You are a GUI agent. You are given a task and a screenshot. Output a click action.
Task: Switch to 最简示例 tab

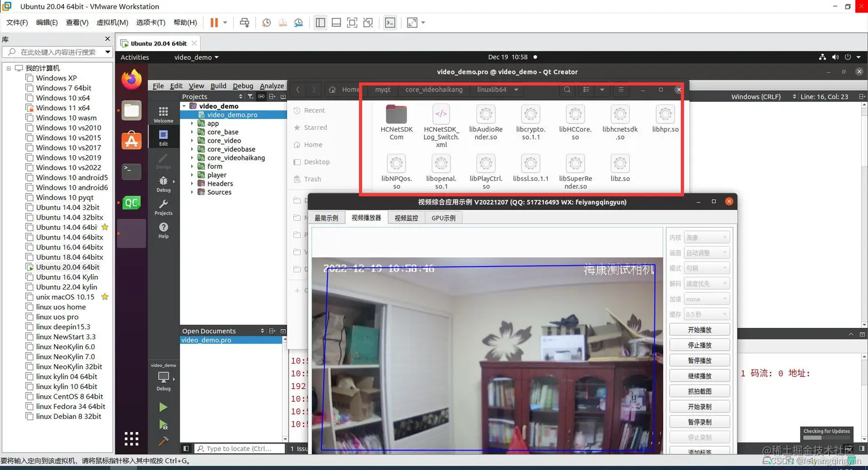(x=326, y=218)
